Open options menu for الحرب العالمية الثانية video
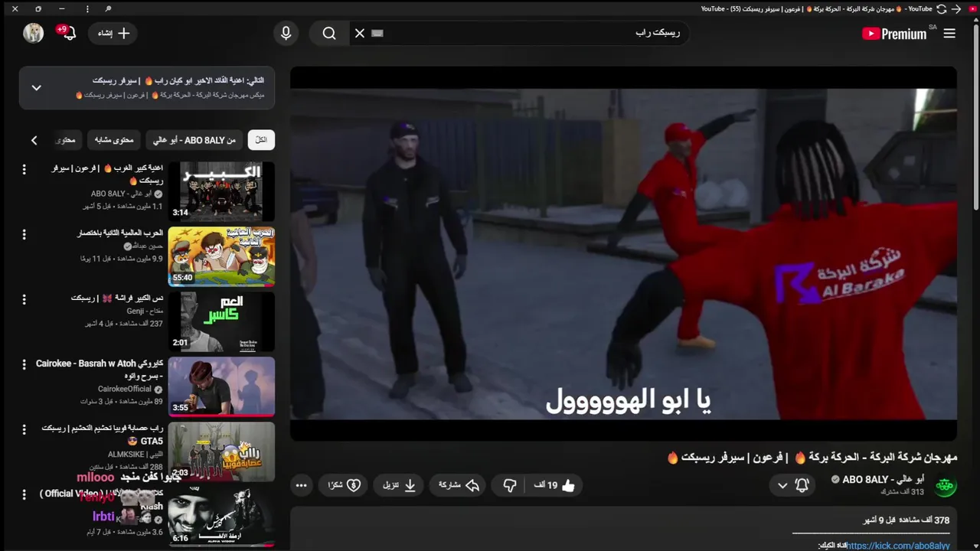Image resolution: width=980 pixels, height=551 pixels. (24, 234)
